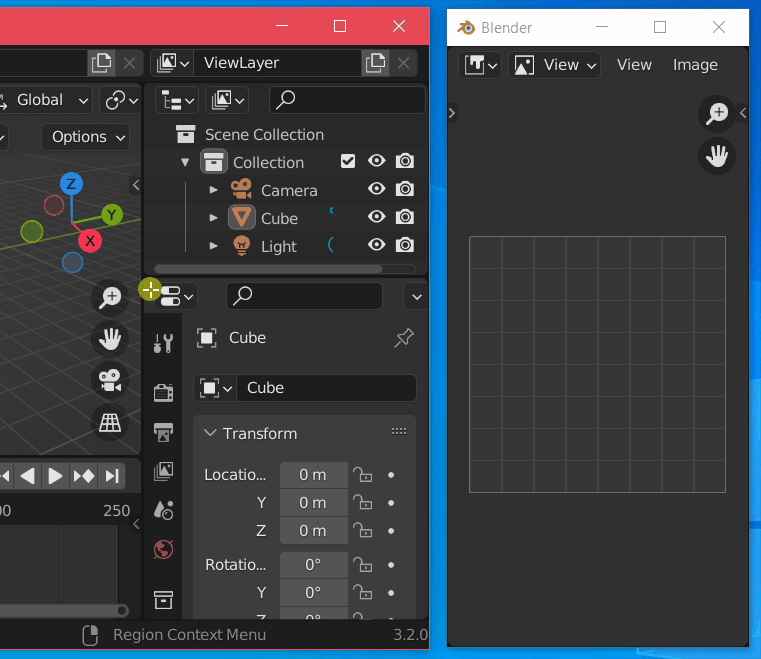Collapse the Collection tree item

(x=185, y=162)
